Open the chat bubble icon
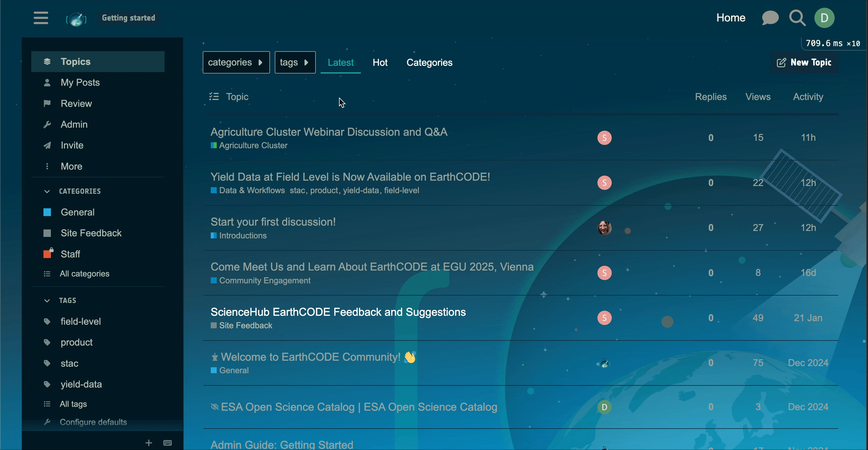The height and width of the screenshot is (450, 868). (770, 18)
